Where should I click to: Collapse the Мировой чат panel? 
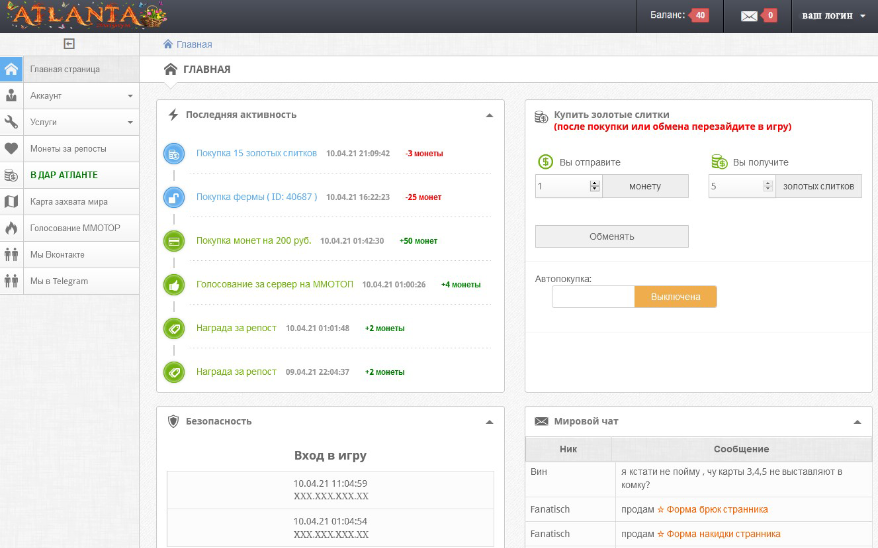tap(857, 422)
